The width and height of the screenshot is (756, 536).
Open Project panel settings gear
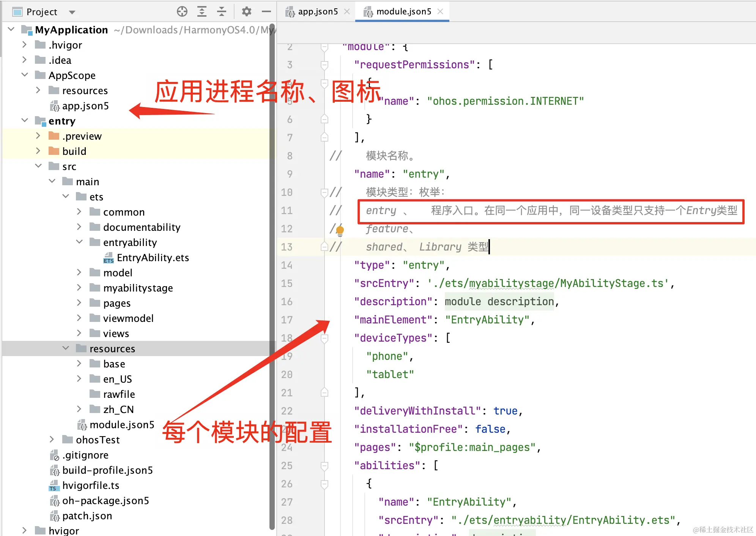pyautogui.click(x=247, y=12)
